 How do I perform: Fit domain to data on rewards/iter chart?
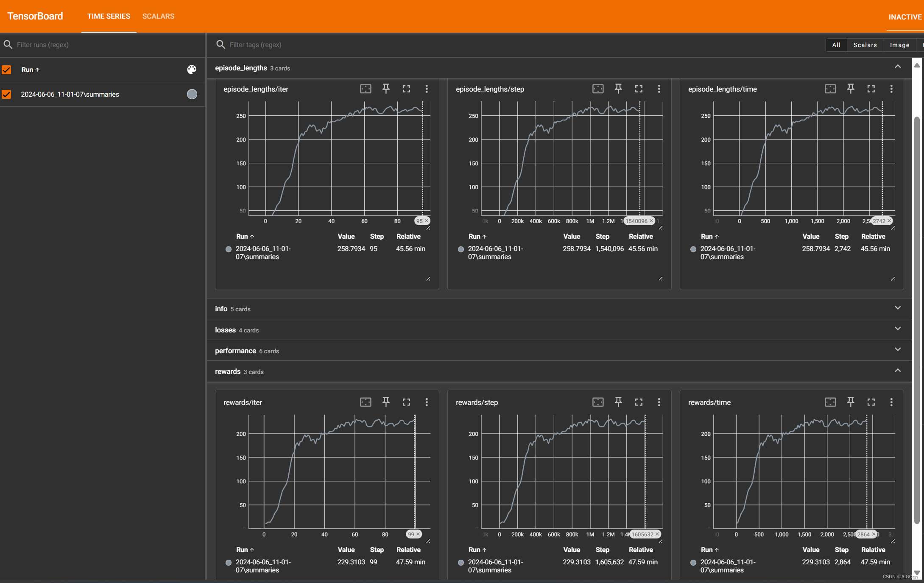pyautogui.click(x=366, y=402)
